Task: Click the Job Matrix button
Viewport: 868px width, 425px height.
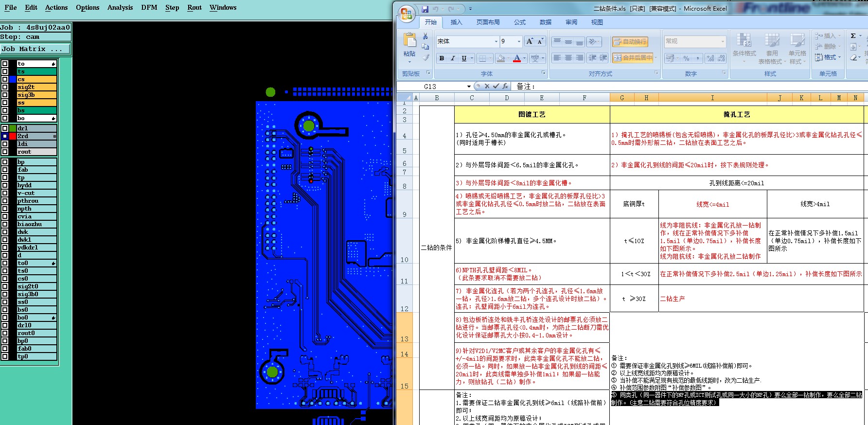Action: coord(35,49)
